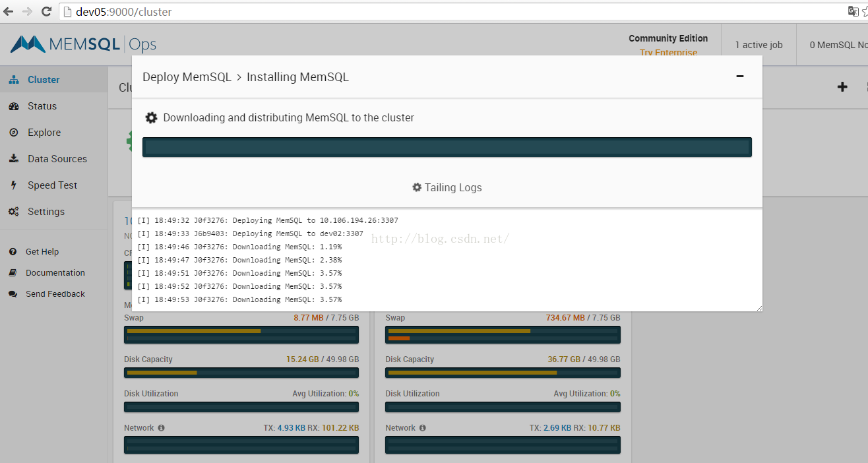Open Settings in the sidebar

[54, 211]
